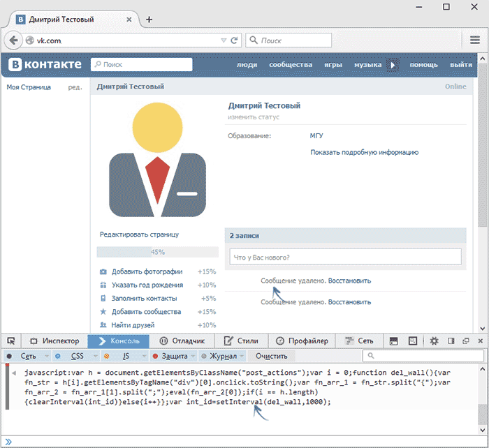Expand the Журнал filter dropdown arrow

click(x=242, y=356)
